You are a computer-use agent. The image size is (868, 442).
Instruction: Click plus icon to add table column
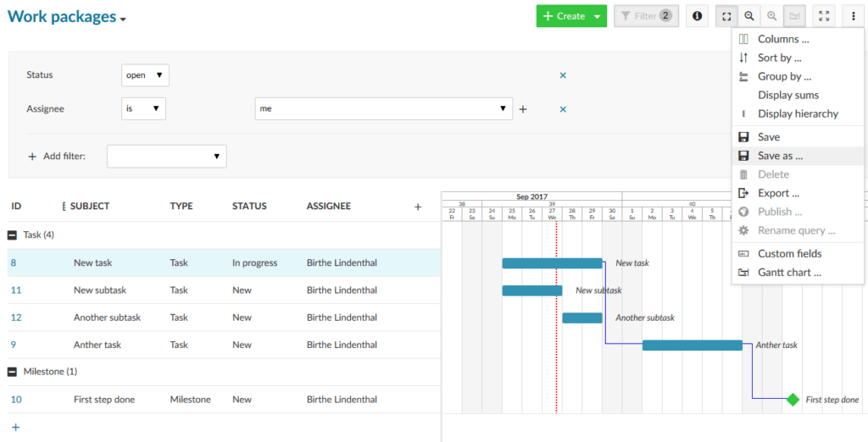(x=417, y=206)
